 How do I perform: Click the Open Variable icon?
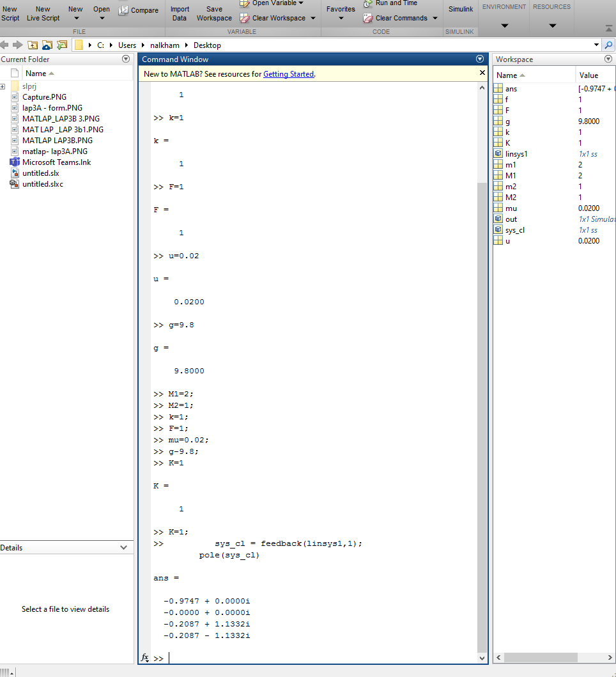[244, 3]
